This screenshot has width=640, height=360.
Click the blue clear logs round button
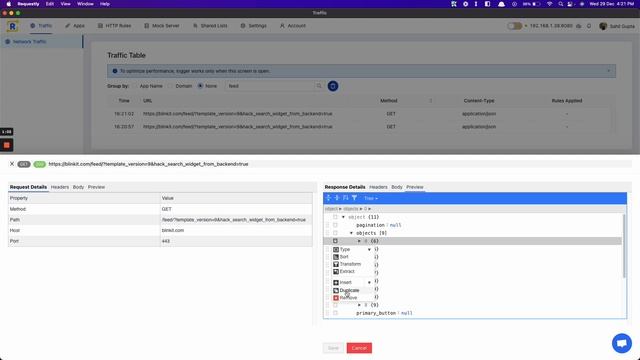pos(333,86)
